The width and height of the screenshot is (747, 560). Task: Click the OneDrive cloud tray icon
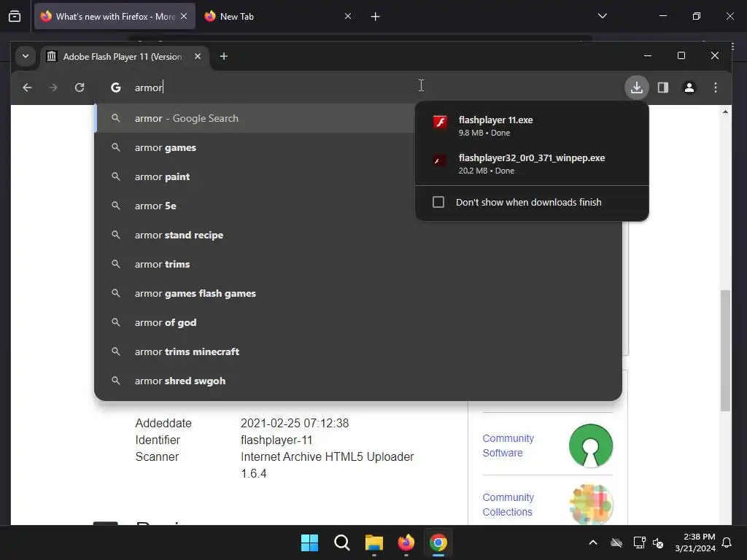tap(616, 542)
